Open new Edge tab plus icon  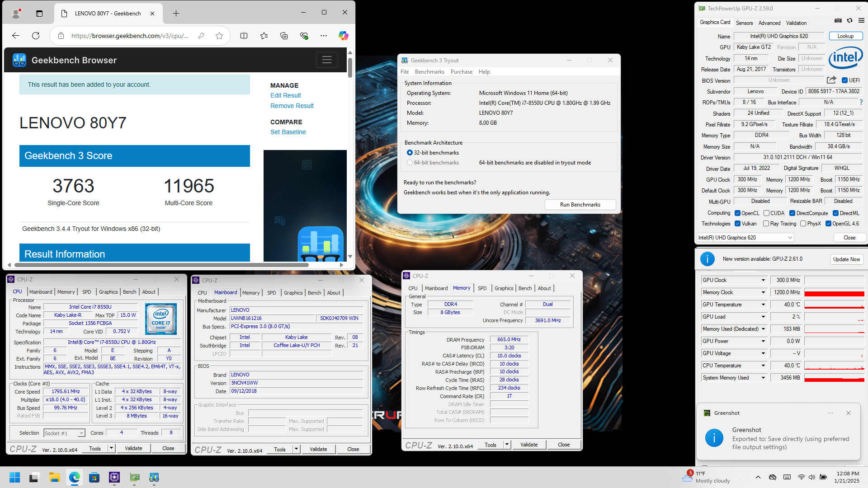tap(176, 13)
